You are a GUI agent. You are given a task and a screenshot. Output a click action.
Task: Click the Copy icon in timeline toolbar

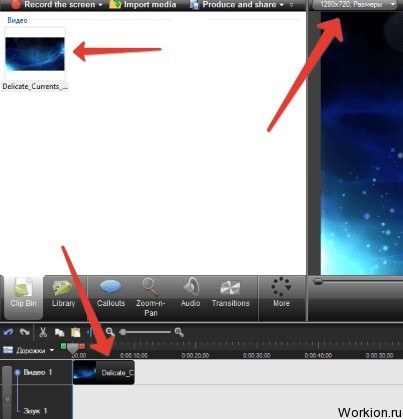(59, 332)
